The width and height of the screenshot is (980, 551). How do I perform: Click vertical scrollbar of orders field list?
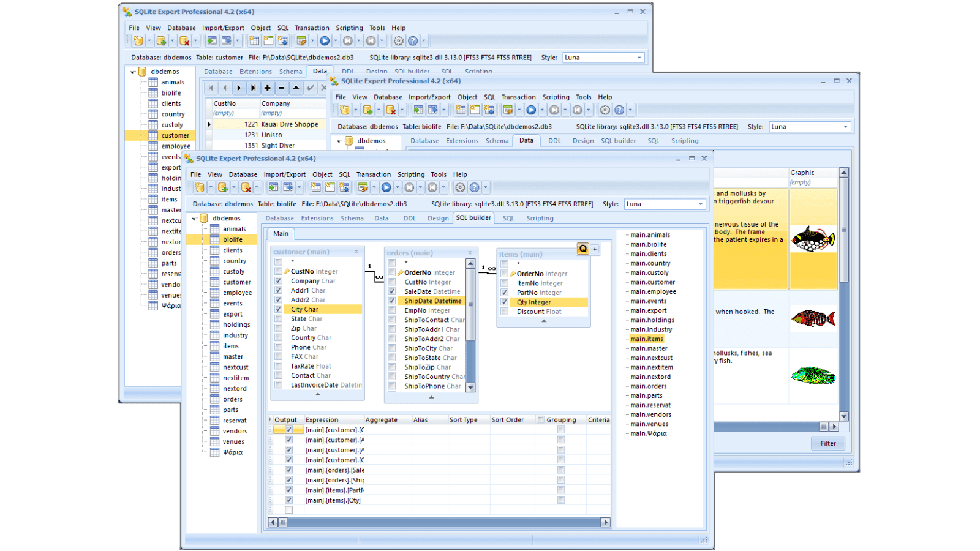(x=470, y=305)
